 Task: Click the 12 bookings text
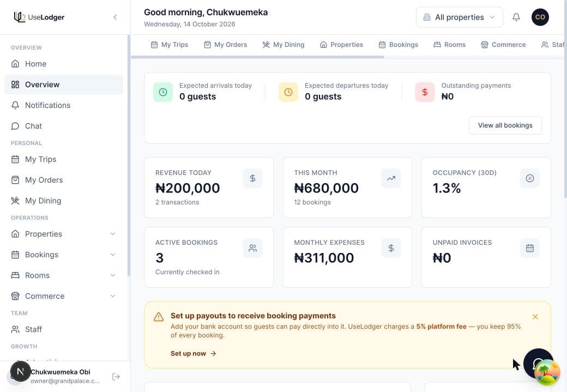tap(312, 202)
